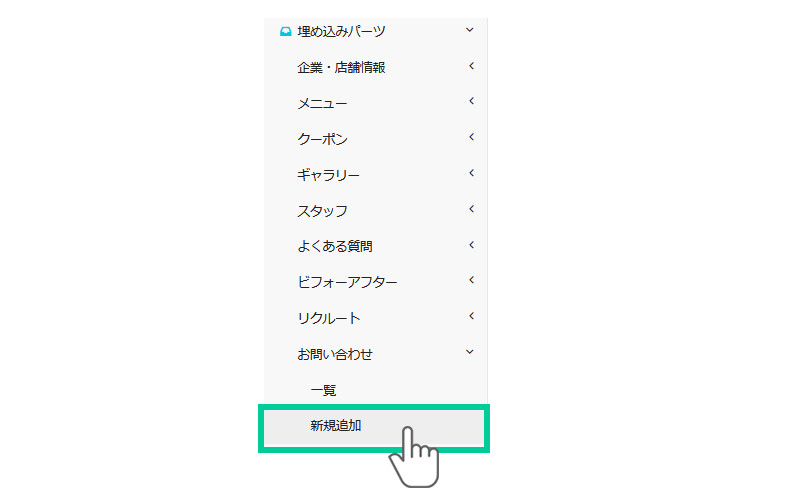Viewport: 800px width, 500px height.
Task: Open the メニュー sidebar item
Action: [322, 103]
